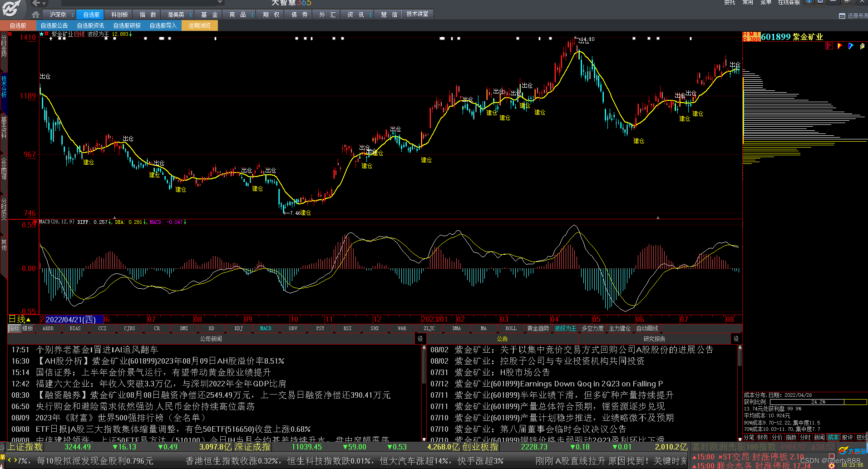Click the cyan star favorite icon on chart

point(42,34)
